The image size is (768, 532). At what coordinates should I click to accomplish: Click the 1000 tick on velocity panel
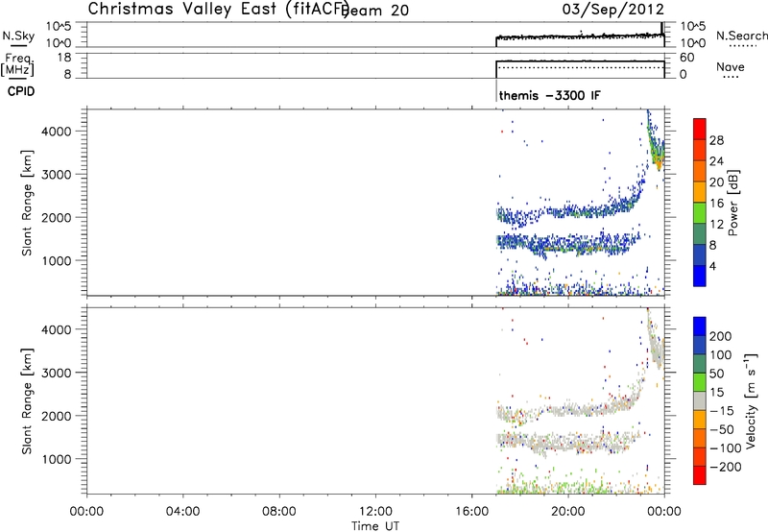click(57, 459)
